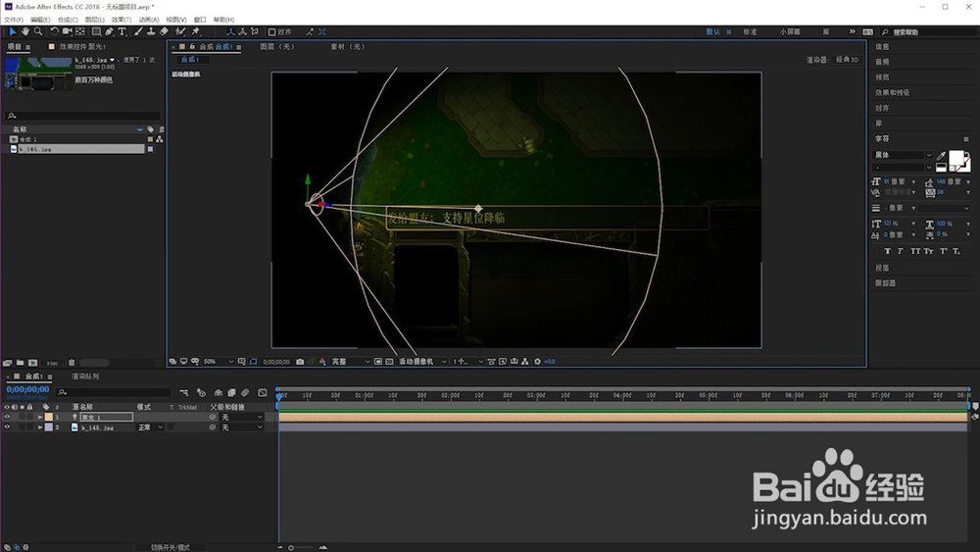Select the Pan Behind anchor point tool
980x552 pixels.
coord(80,31)
